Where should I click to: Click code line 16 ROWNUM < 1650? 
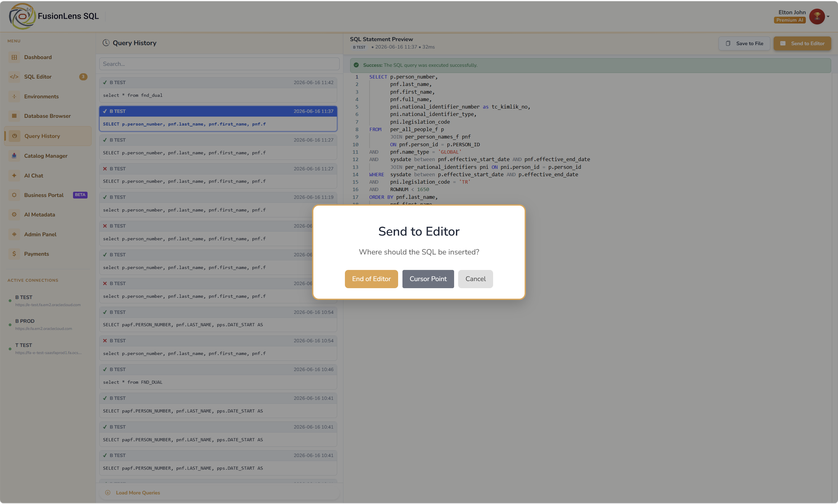coord(399,190)
